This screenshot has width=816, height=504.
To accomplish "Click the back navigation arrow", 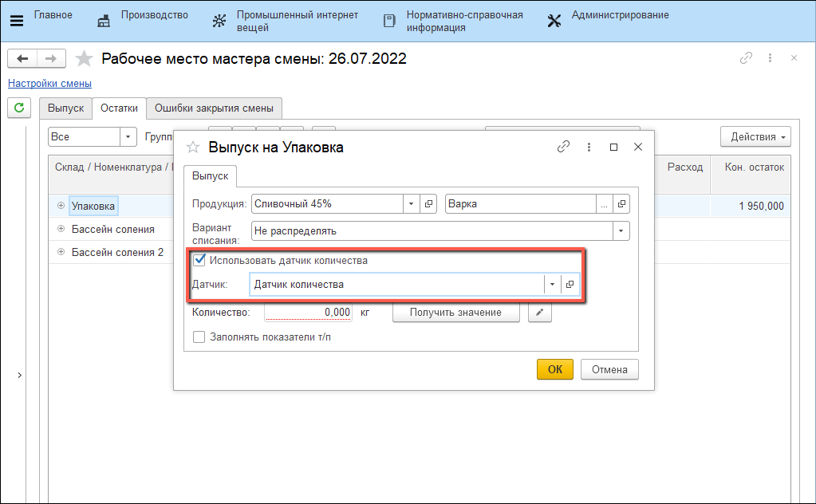I will (22, 59).
